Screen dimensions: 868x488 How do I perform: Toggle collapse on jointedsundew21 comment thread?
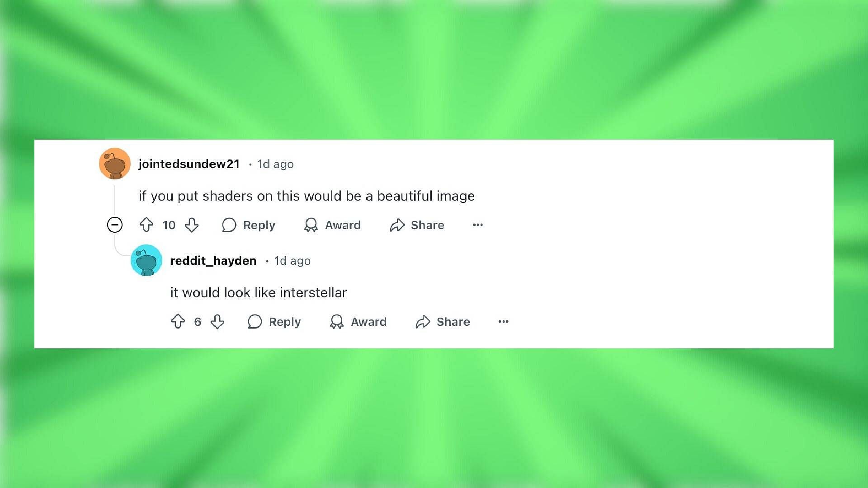click(x=114, y=225)
